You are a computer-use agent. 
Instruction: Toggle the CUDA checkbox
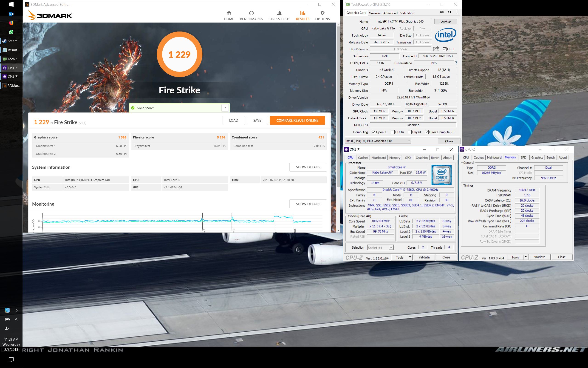(x=393, y=132)
